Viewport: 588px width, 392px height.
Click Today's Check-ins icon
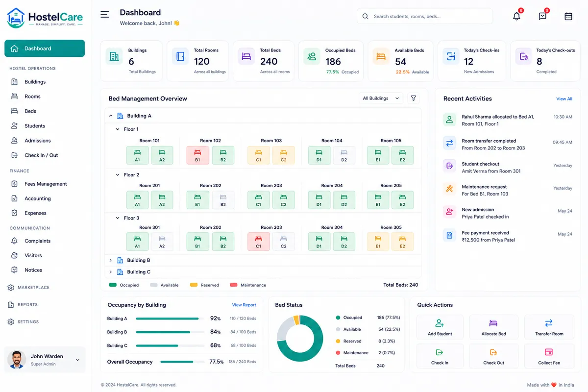pos(451,56)
